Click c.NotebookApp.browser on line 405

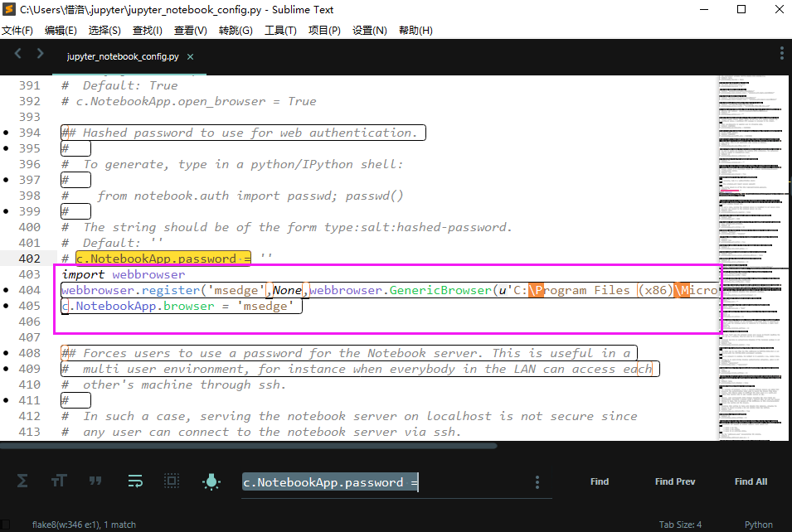coord(138,306)
